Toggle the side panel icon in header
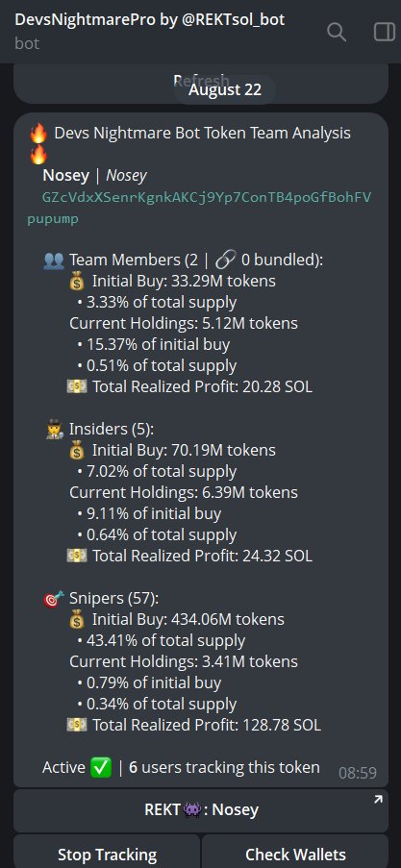The image size is (401, 868). [x=385, y=32]
